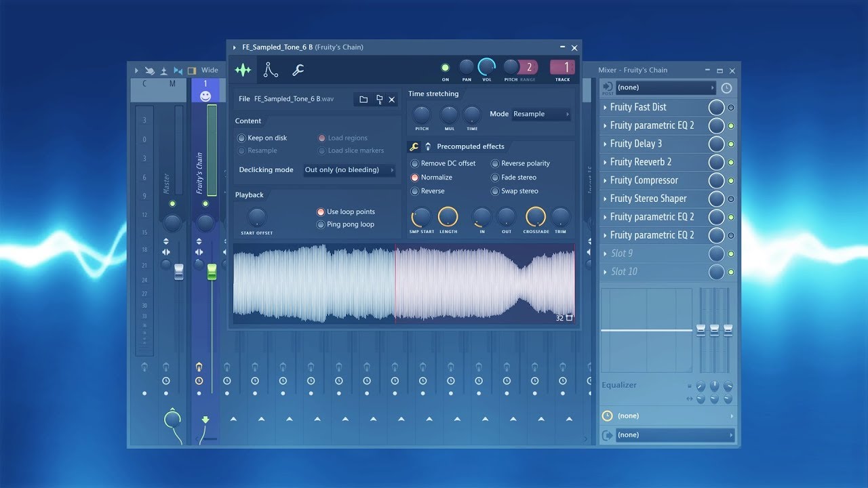
Task: Click the sample browser tree icon beside the folder
Action: pos(379,100)
